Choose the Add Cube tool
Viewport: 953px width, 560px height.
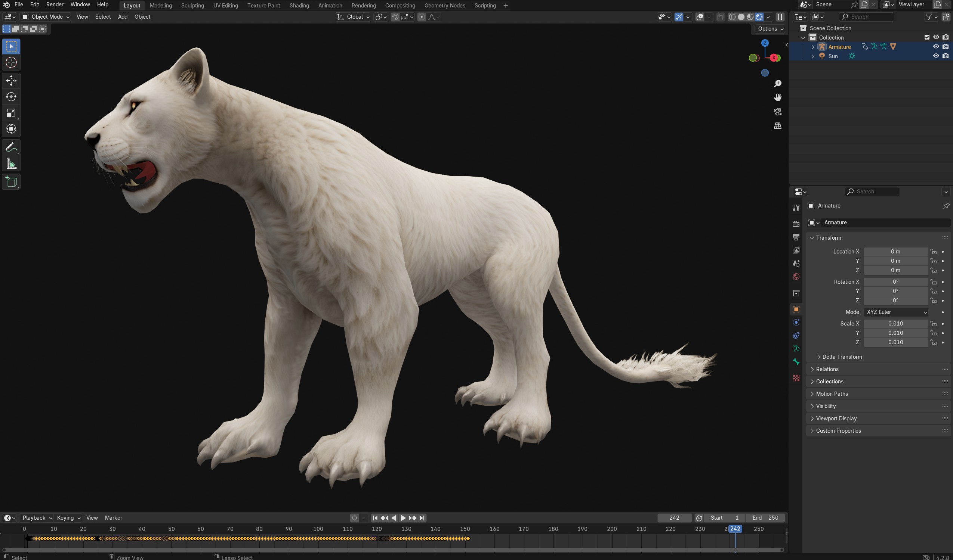11,182
